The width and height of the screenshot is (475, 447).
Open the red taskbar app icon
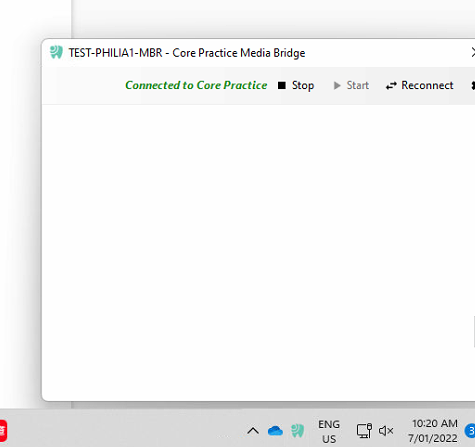[x=3, y=431]
